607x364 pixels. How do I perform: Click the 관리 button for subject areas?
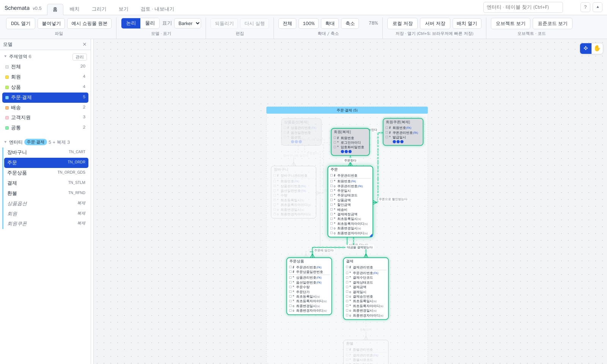(80, 57)
